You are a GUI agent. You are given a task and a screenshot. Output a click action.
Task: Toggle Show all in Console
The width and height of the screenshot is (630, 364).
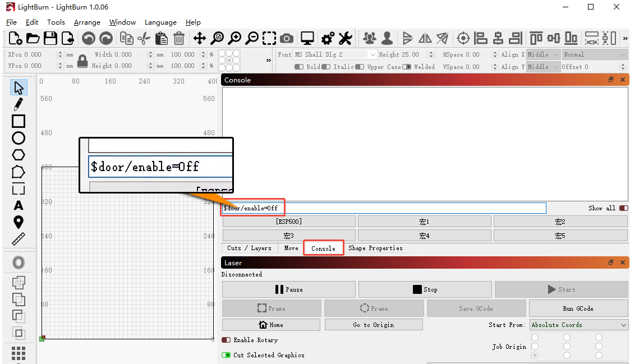[x=624, y=208]
